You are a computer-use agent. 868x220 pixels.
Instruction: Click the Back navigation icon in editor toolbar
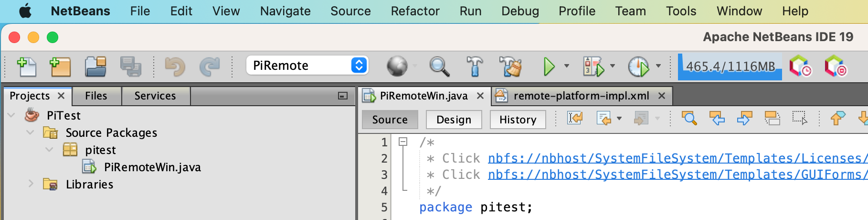coord(603,118)
